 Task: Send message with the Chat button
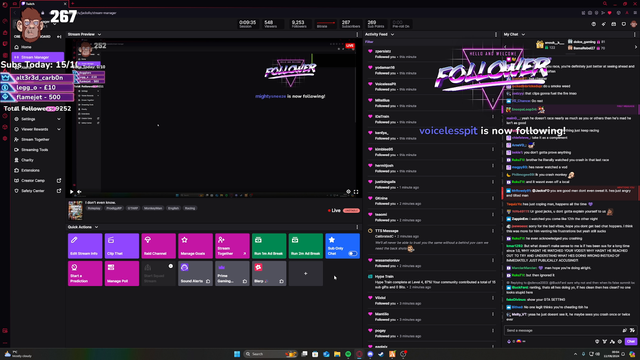coord(631,341)
